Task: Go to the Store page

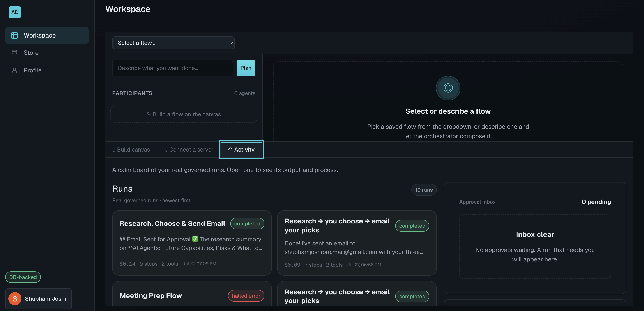Action: point(47,53)
